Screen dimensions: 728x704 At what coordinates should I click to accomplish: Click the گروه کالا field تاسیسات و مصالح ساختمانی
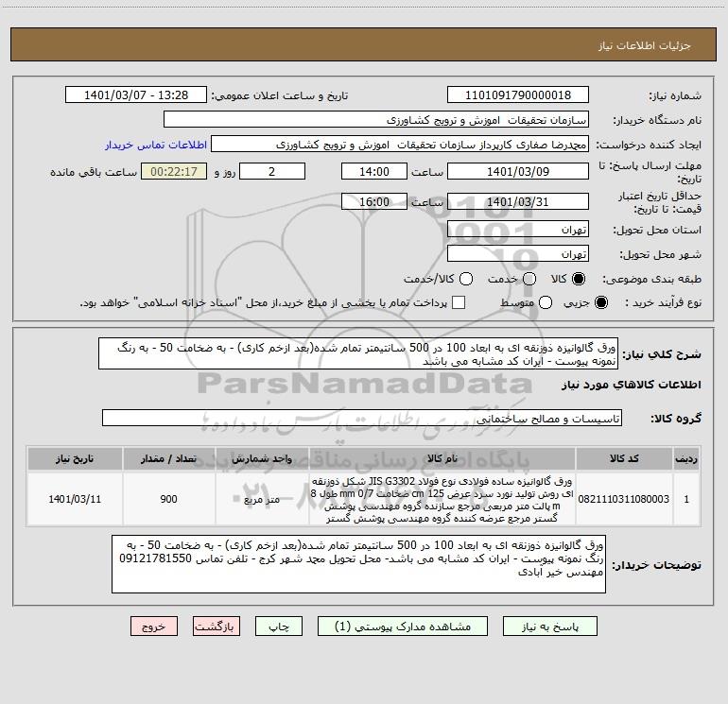click(362, 418)
